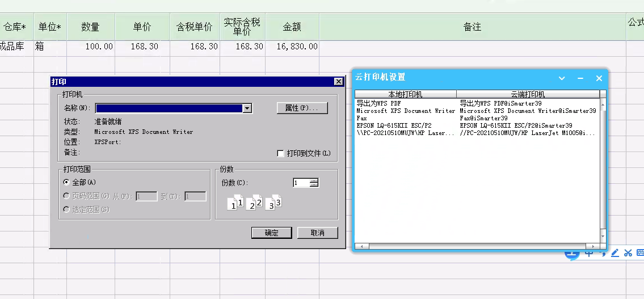Click the 份数(C) copies input field
This screenshot has height=299, width=644.
(301, 183)
